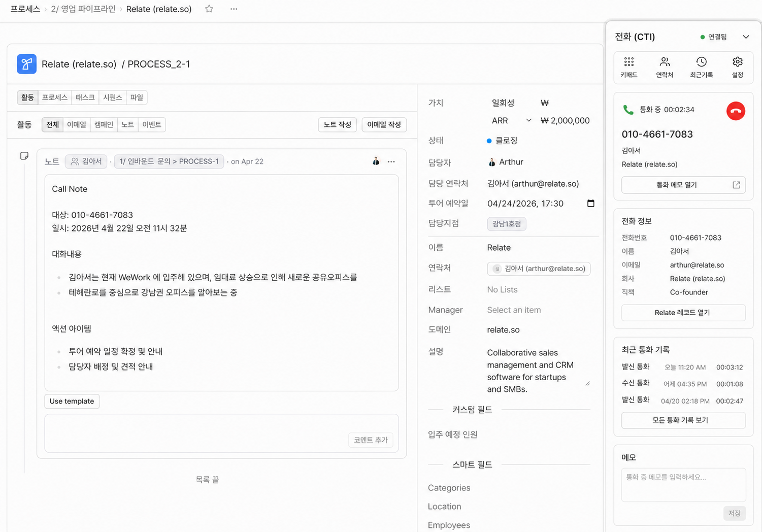
Task: Click the green phone in-call icon
Action: click(628, 110)
